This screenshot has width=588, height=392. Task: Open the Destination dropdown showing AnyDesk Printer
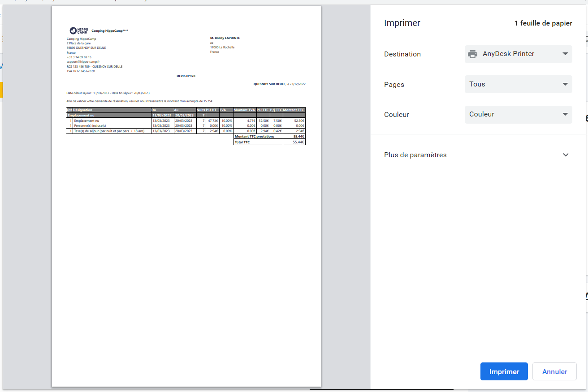518,54
